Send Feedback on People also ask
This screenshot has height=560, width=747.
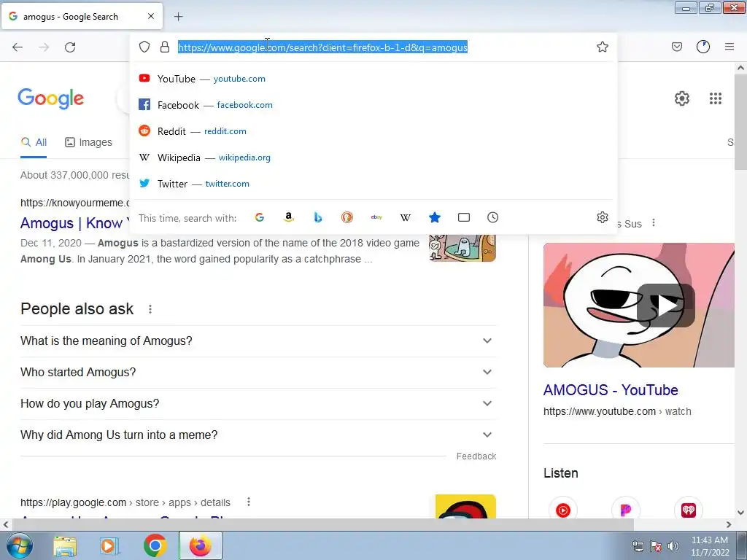pyautogui.click(x=476, y=456)
